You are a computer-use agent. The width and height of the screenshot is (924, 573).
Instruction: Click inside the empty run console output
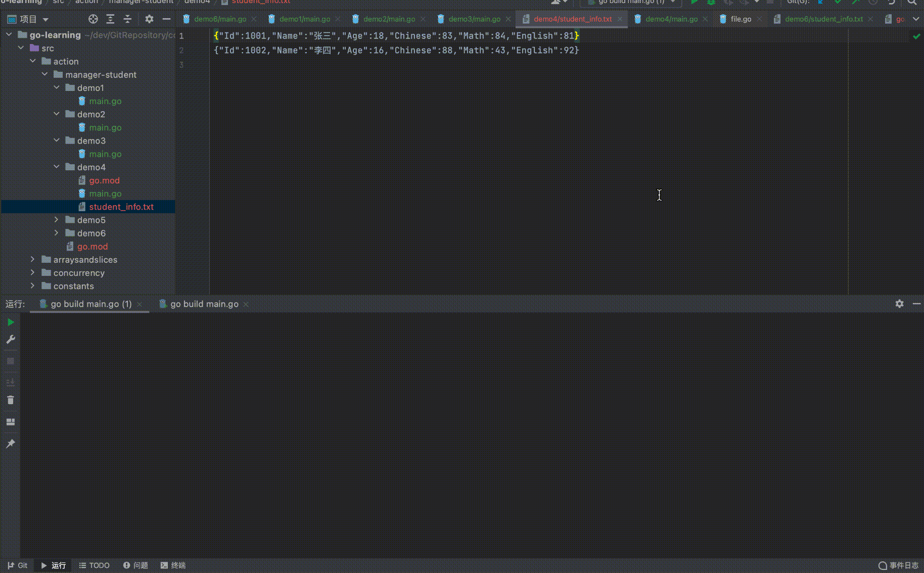tap(472, 435)
